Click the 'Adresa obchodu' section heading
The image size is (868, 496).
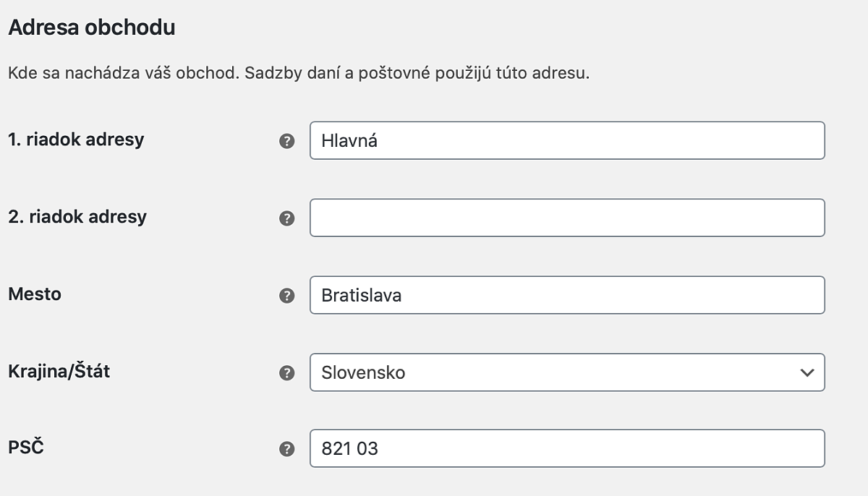[x=91, y=28]
